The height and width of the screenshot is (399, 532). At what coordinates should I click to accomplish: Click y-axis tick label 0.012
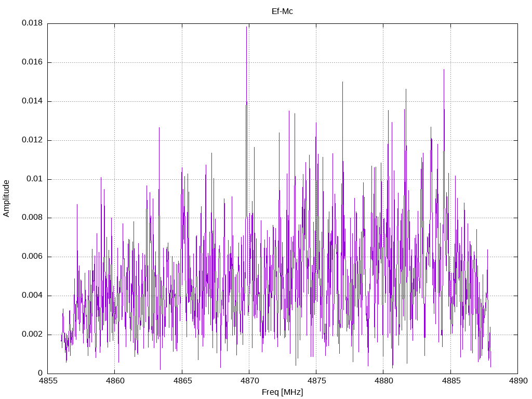click(32, 140)
